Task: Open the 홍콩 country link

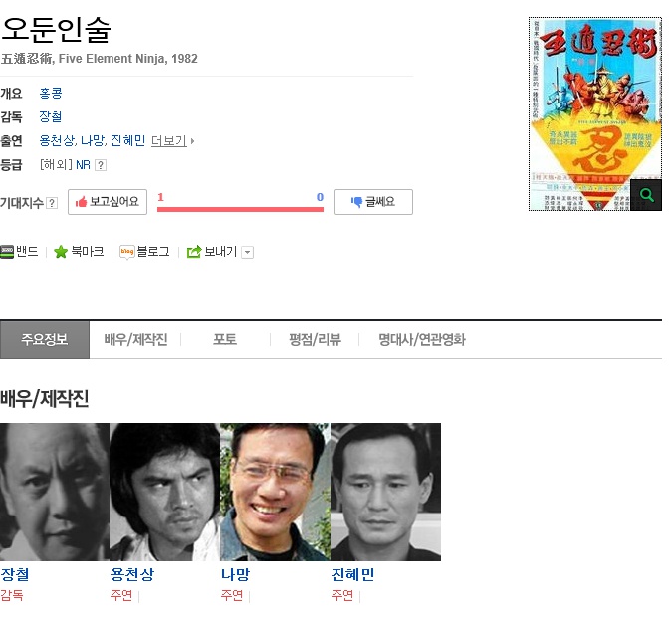Action: tap(51, 93)
